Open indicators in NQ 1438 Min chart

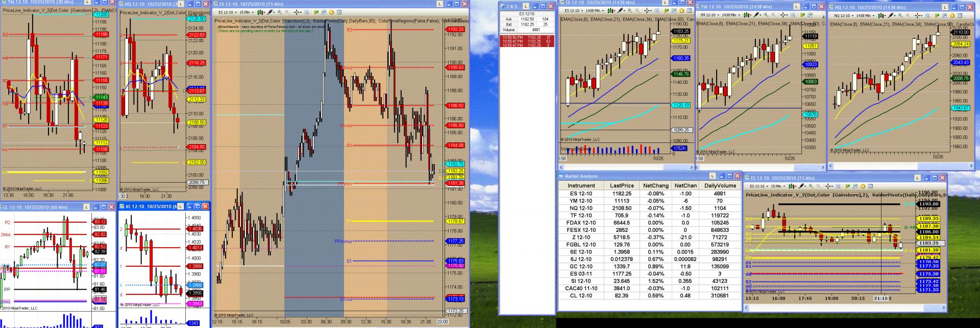point(937,15)
